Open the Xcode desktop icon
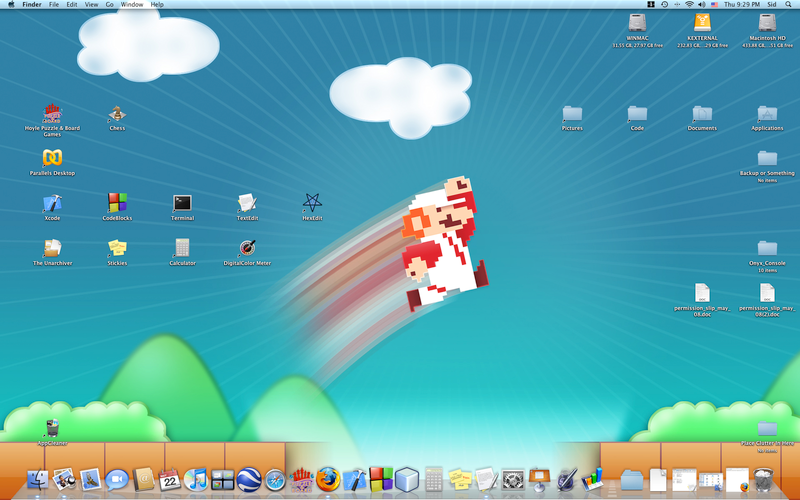 pos(52,203)
